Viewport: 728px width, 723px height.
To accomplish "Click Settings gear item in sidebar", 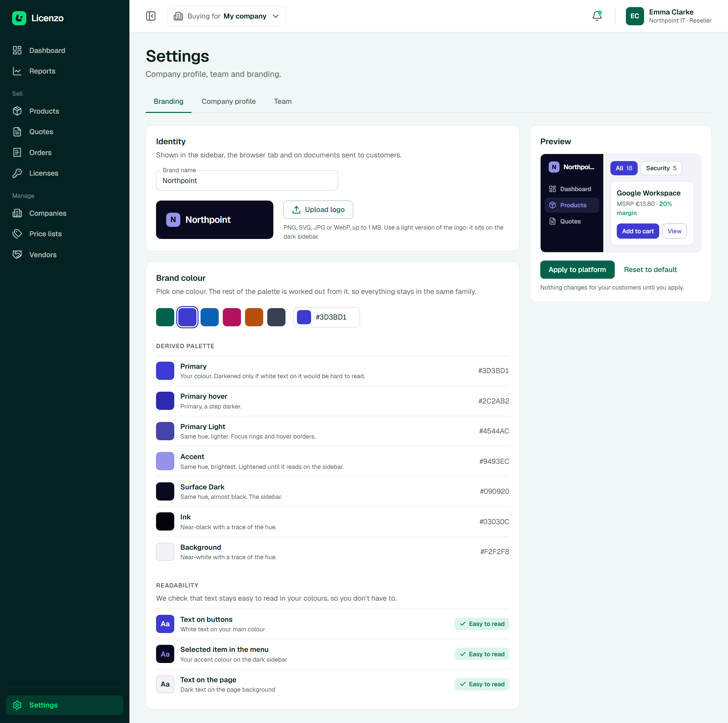I will pos(64,705).
